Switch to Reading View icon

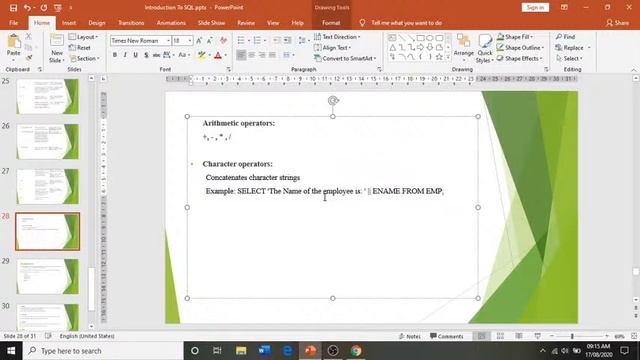[x=519, y=336]
